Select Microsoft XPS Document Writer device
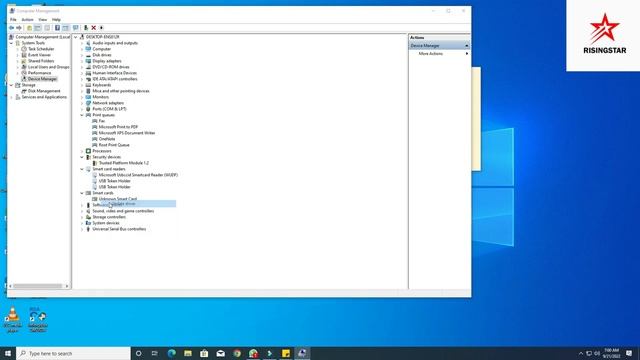The width and height of the screenshot is (640, 360). pos(127,133)
